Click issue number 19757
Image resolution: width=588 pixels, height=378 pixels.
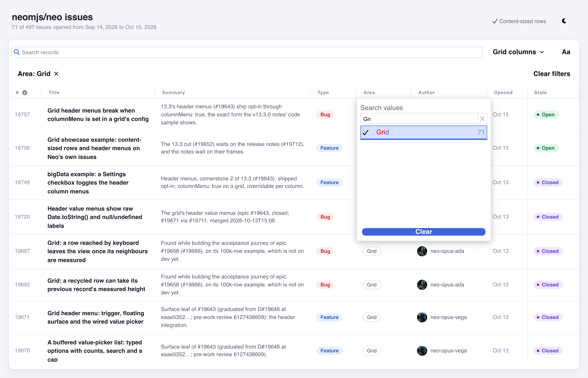(22, 115)
